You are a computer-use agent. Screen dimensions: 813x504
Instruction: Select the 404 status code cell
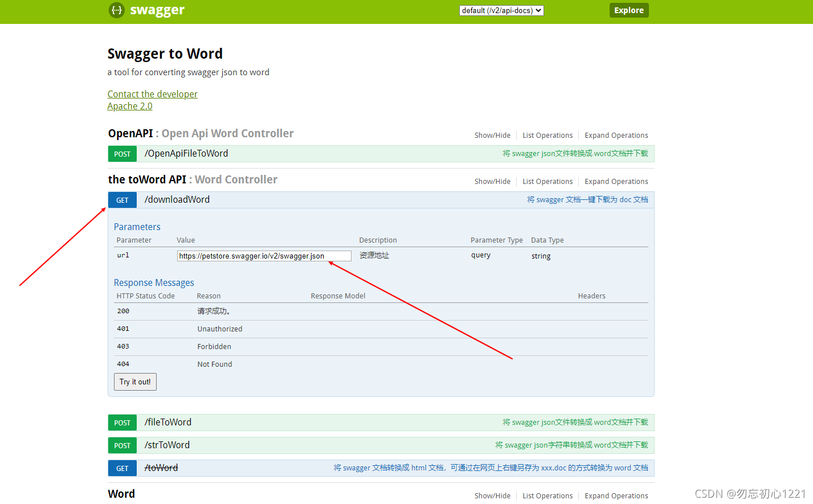coord(123,364)
